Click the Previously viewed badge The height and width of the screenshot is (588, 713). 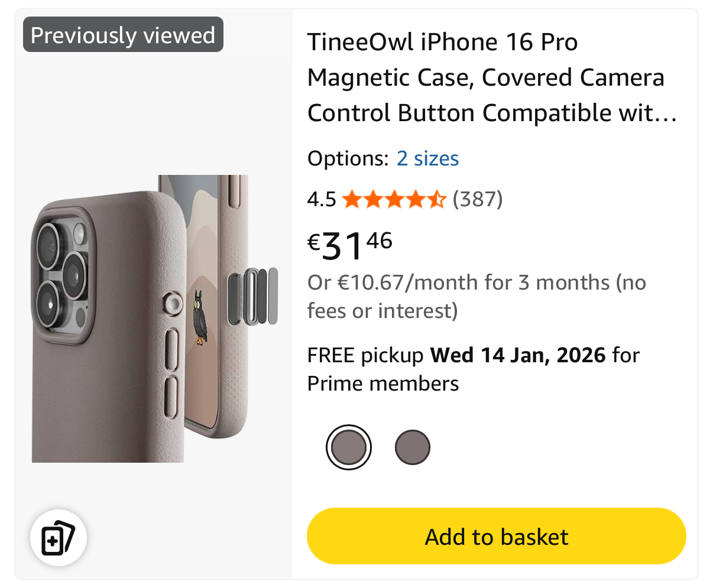123,35
